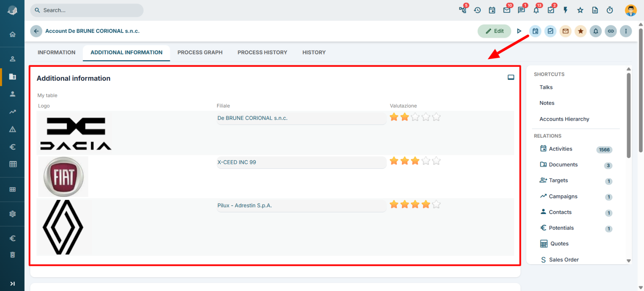Viewport: 644px width, 291px height.
Task: Open the warning triangle icon in sidebar
Action: click(x=13, y=129)
